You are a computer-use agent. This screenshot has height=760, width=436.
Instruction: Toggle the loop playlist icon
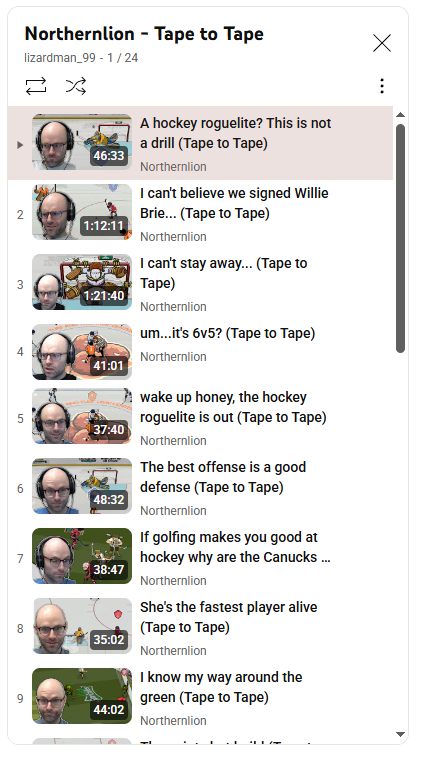coord(36,86)
